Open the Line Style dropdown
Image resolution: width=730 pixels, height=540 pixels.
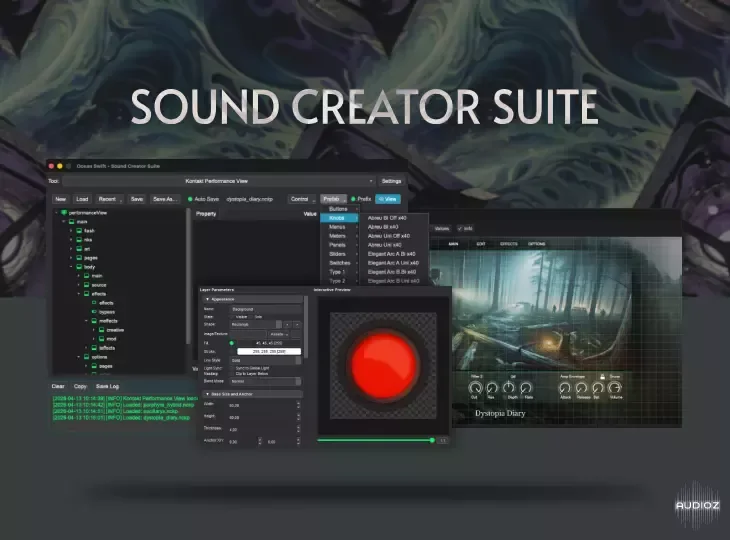coord(265,360)
